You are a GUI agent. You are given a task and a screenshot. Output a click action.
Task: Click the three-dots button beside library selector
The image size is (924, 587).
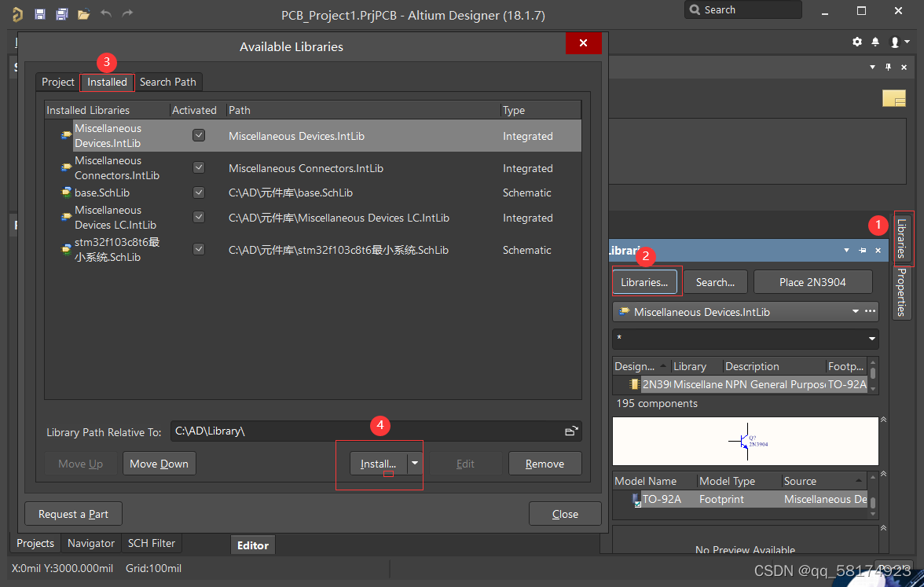pos(870,312)
